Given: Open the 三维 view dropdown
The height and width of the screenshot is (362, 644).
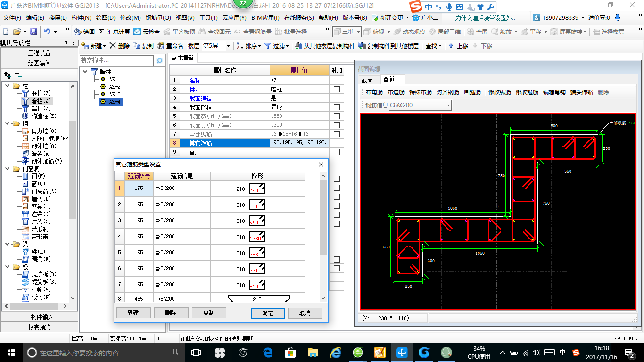Looking at the screenshot, I should [358, 32].
